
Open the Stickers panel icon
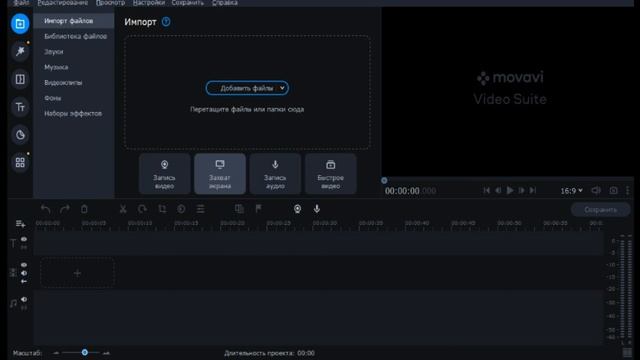click(20, 135)
